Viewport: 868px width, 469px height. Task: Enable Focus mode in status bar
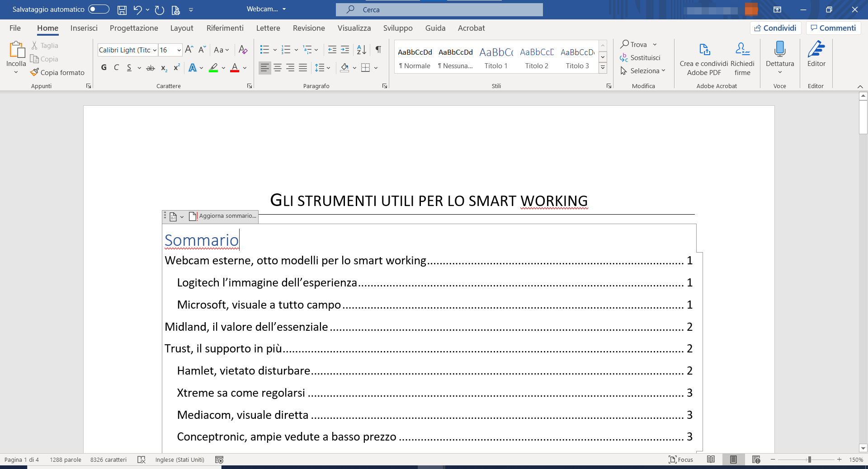680,460
